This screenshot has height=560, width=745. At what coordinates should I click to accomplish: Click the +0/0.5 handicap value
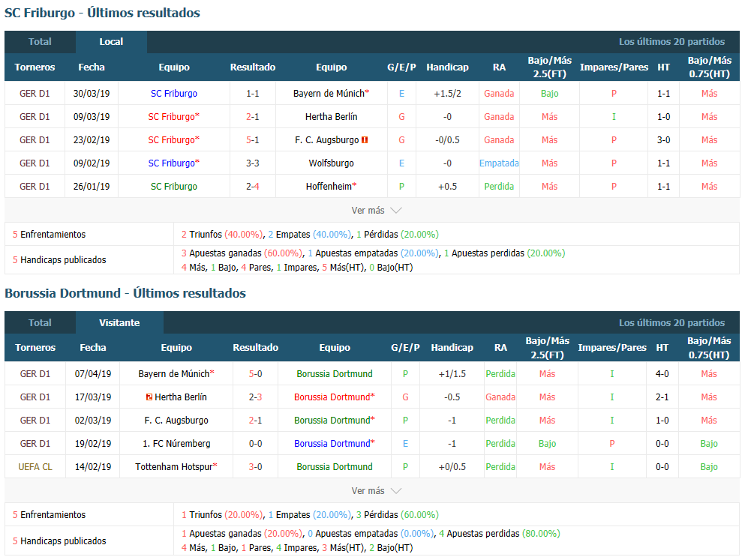tap(452, 467)
